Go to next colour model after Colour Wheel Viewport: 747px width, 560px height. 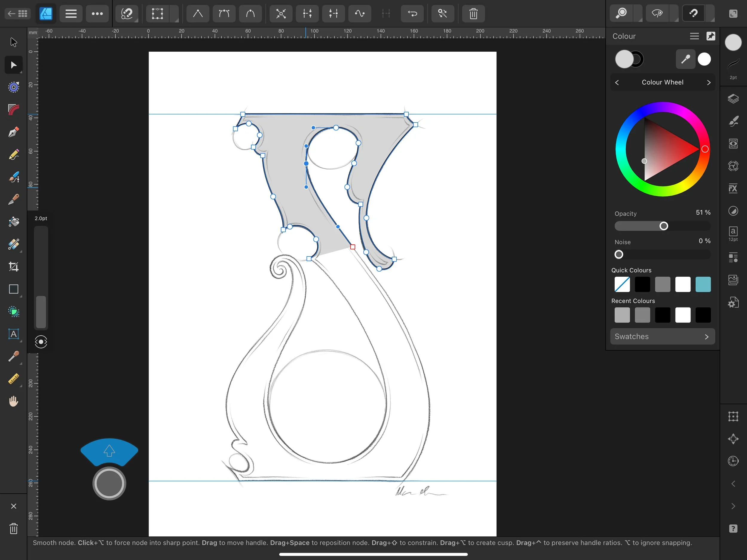point(708,82)
